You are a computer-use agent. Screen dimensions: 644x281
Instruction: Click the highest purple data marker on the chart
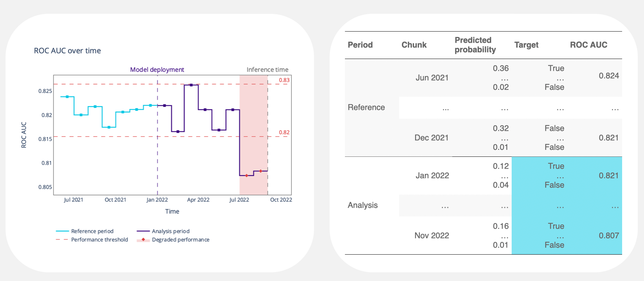tap(191, 85)
